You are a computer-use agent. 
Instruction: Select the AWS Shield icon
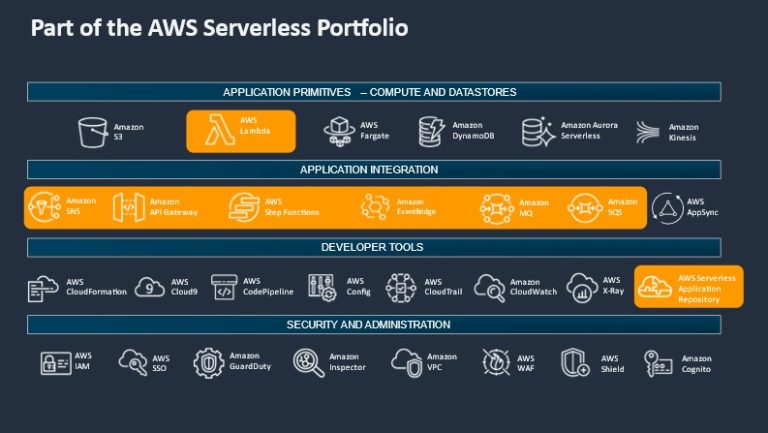pyautogui.click(x=576, y=362)
